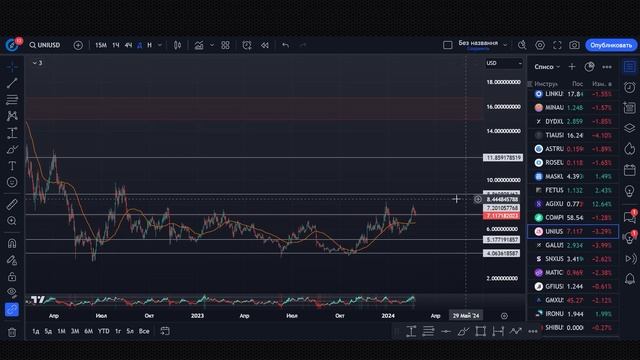Select the brush drawing tool

(12, 149)
